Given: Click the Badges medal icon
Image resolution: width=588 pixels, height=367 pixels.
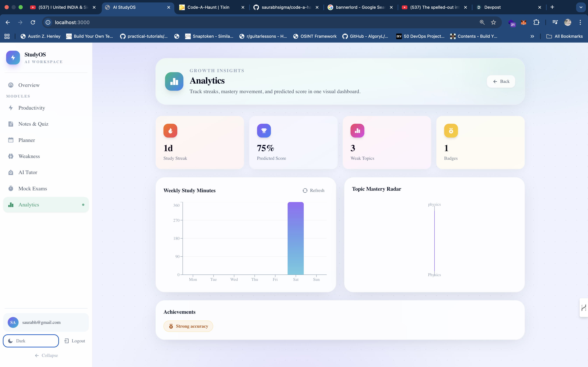Looking at the screenshot, I should pos(451,131).
